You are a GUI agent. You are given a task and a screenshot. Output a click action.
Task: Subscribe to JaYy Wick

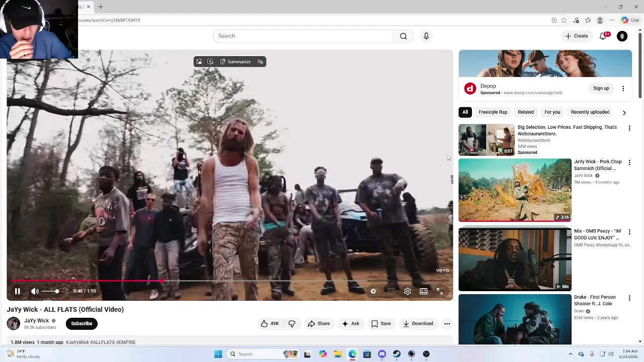(82, 324)
